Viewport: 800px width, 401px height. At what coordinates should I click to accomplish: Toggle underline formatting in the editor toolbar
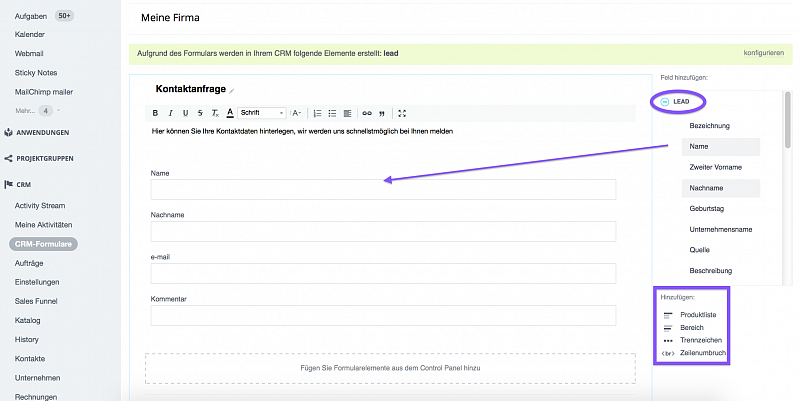pyautogui.click(x=185, y=113)
